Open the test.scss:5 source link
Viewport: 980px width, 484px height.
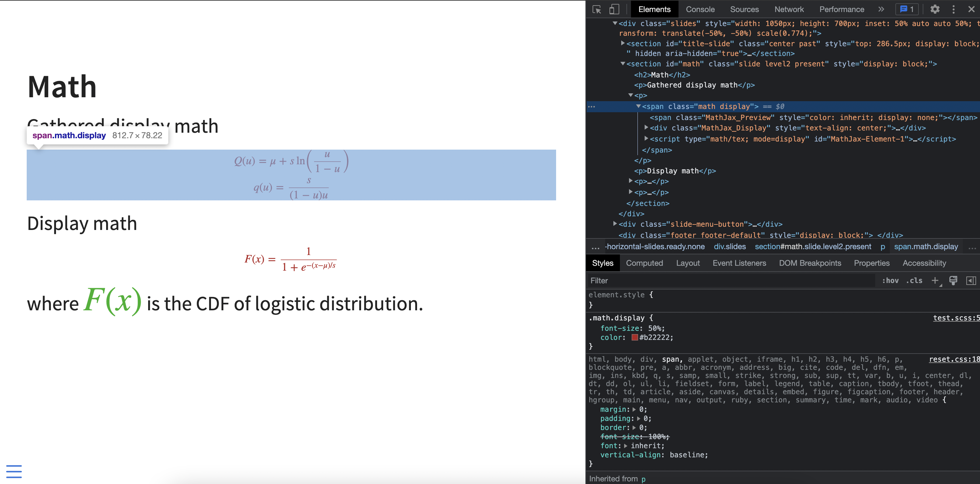956,318
